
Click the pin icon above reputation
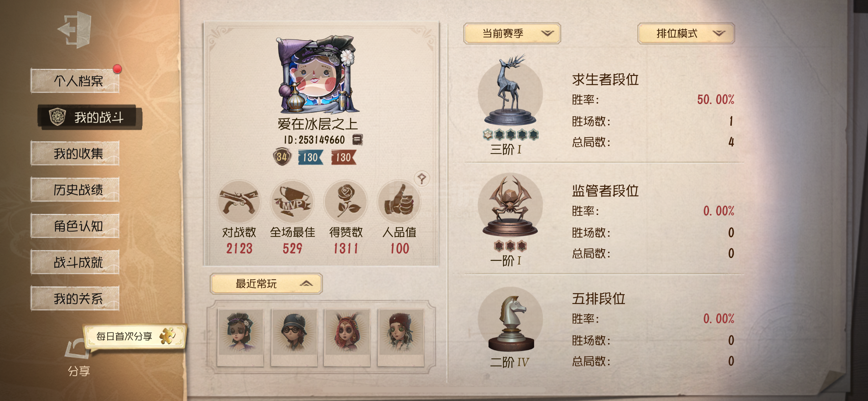tap(422, 178)
